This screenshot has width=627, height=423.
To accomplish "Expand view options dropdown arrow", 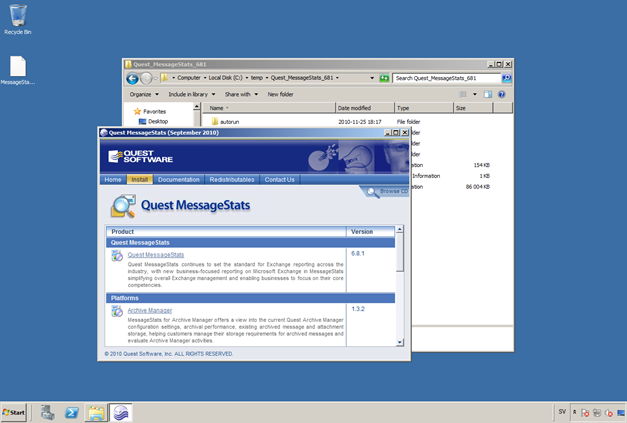I will point(475,94).
